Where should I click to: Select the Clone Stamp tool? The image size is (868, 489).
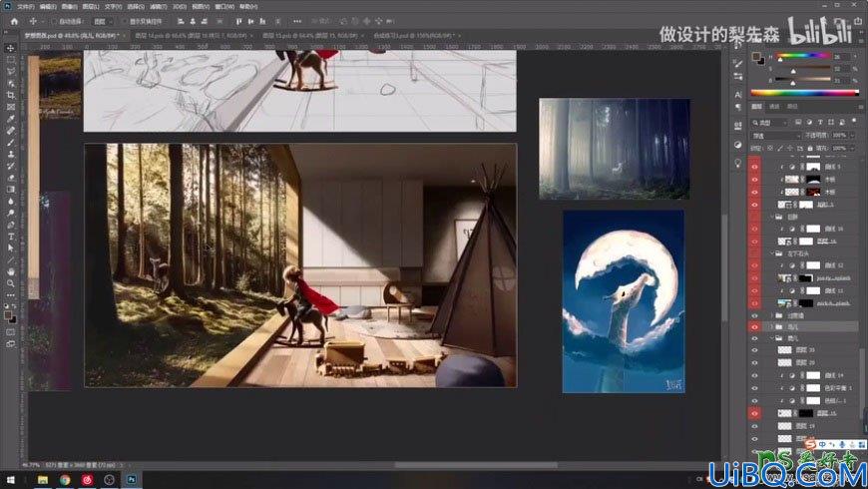click(11, 154)
